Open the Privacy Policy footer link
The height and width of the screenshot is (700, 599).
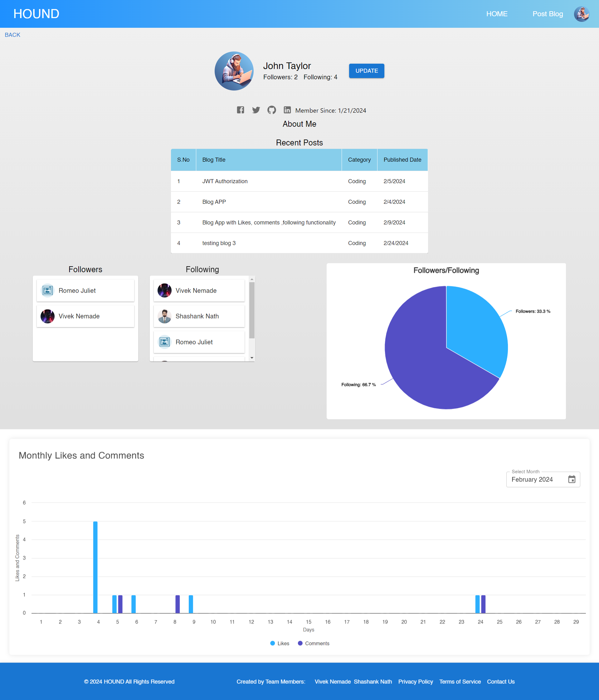[x=415, y=681]
